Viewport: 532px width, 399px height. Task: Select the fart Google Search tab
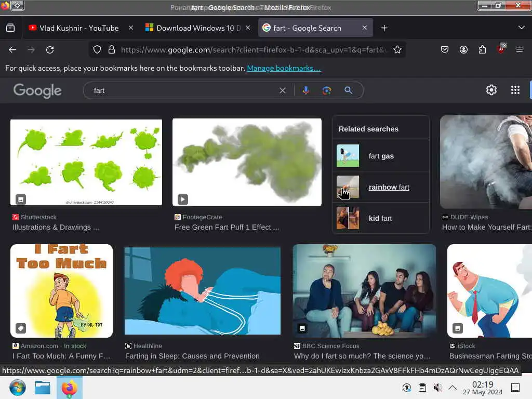315,28
